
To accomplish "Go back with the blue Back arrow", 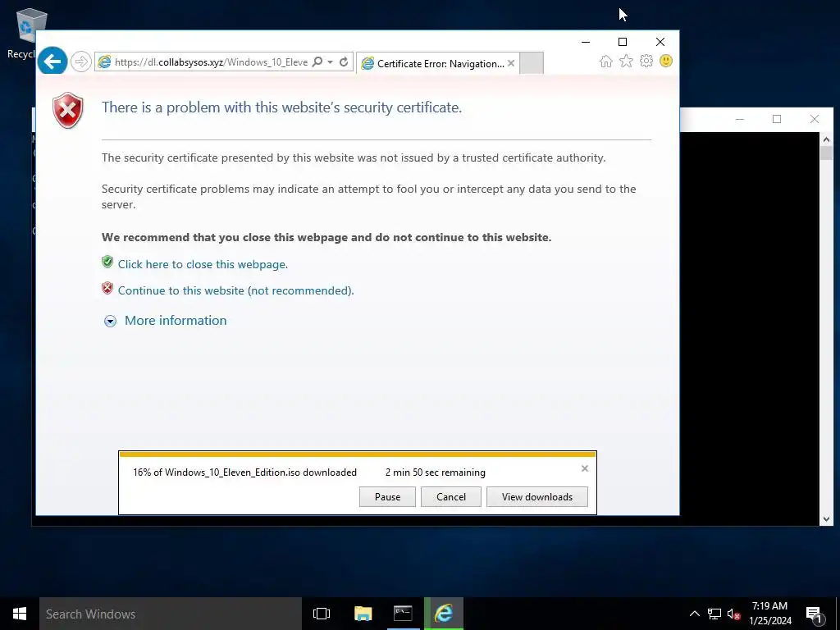I will click(52, 62).
